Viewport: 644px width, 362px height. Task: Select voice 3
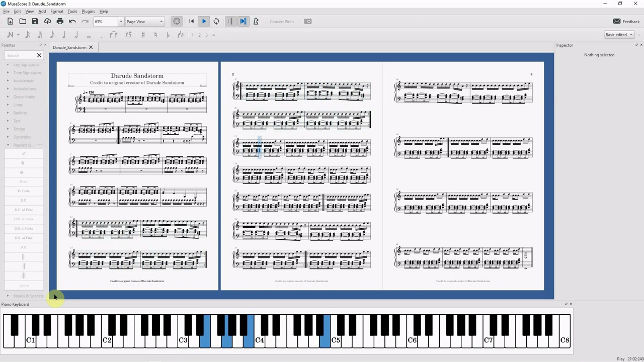[206, 35]
